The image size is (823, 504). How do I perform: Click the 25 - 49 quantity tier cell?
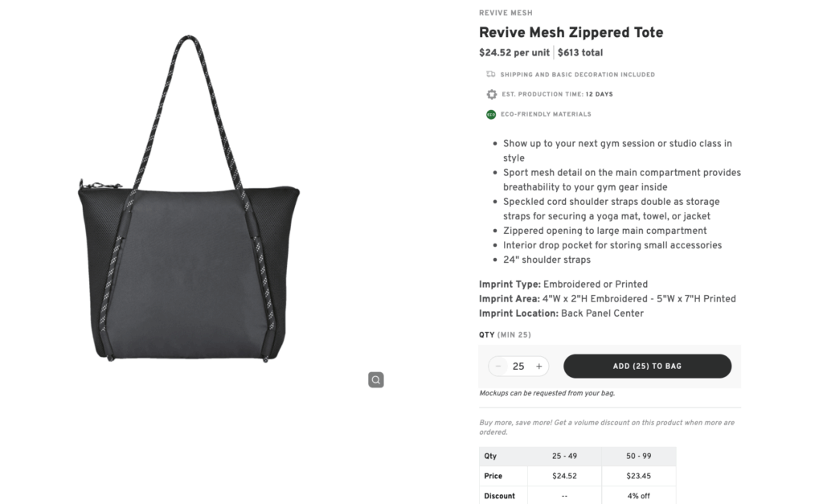tap(564, 456)
